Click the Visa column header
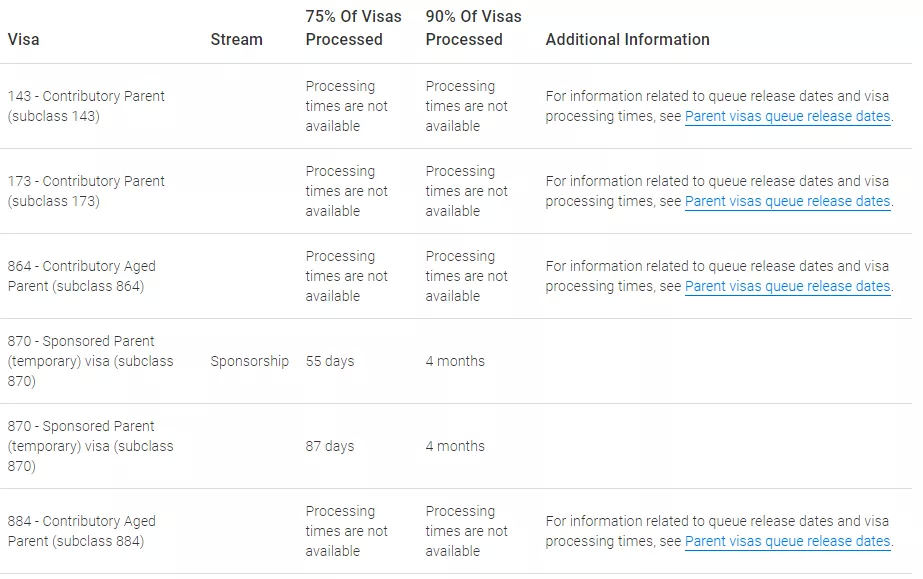 coord(24,39)
